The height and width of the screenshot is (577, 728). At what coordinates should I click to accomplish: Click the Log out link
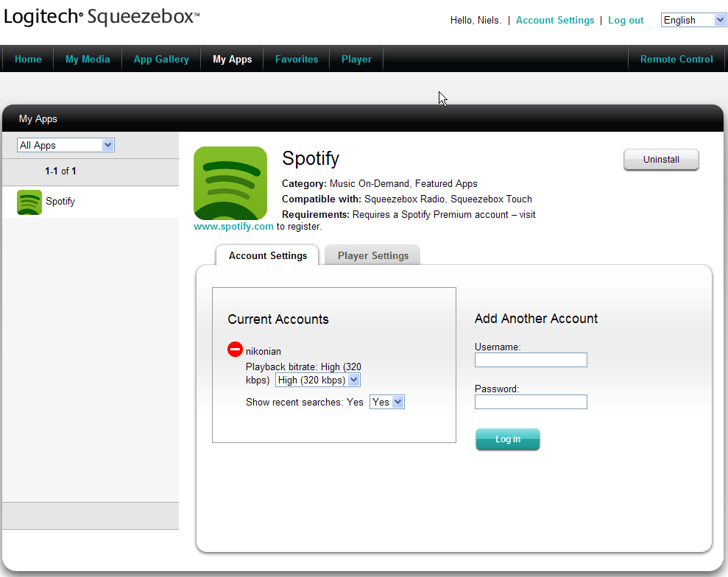point(626,21)
